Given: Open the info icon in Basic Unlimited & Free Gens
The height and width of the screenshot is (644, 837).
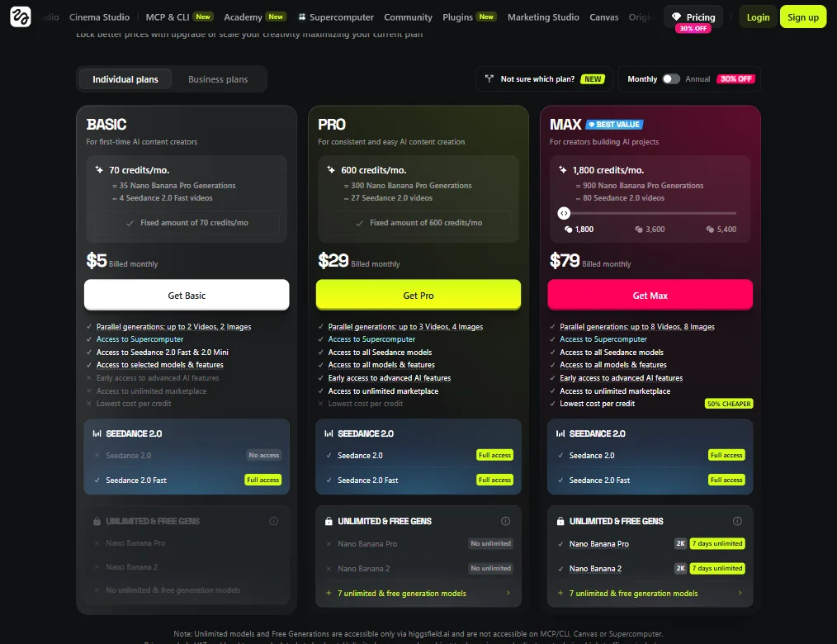Looking at the screenshot, I should (274, 521).
